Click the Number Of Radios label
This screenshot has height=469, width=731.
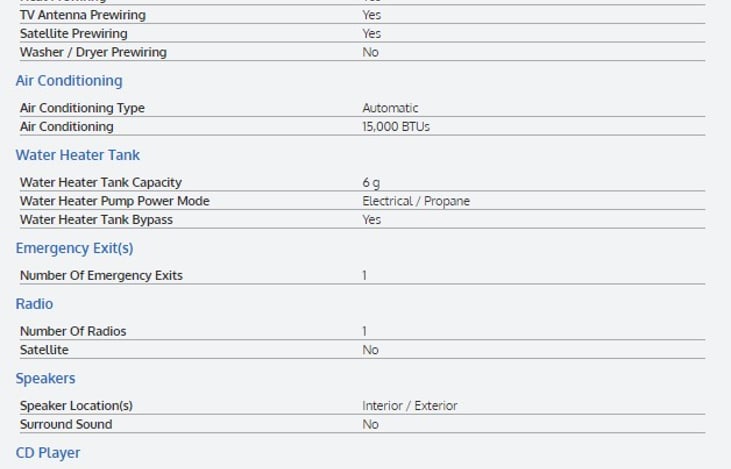73,331
